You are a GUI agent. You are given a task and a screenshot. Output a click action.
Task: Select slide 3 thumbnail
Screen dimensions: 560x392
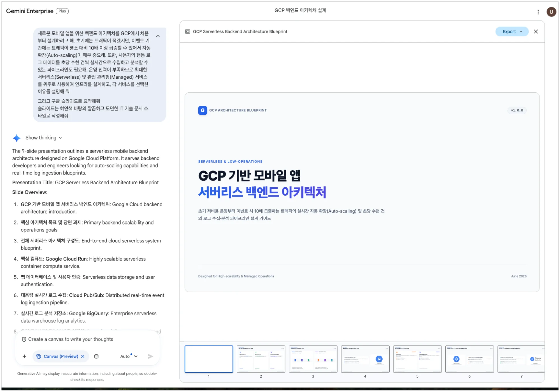(313, 359)
